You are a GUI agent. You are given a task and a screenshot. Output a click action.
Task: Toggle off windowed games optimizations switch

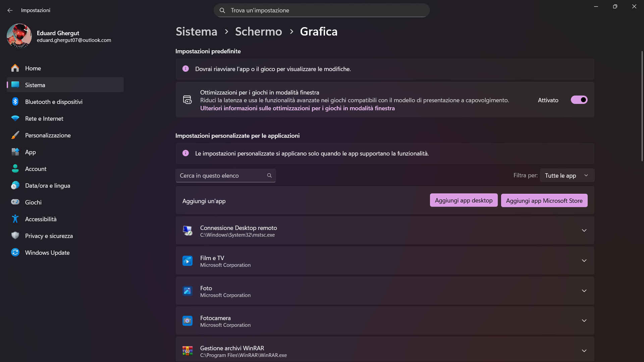pos(579,100)
